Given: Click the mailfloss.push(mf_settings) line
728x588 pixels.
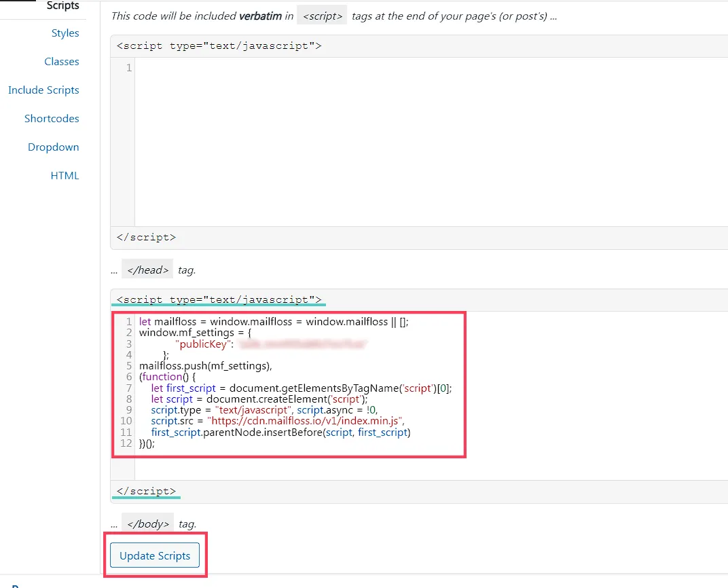Looking at the screenshot, I should coord(205,366).
